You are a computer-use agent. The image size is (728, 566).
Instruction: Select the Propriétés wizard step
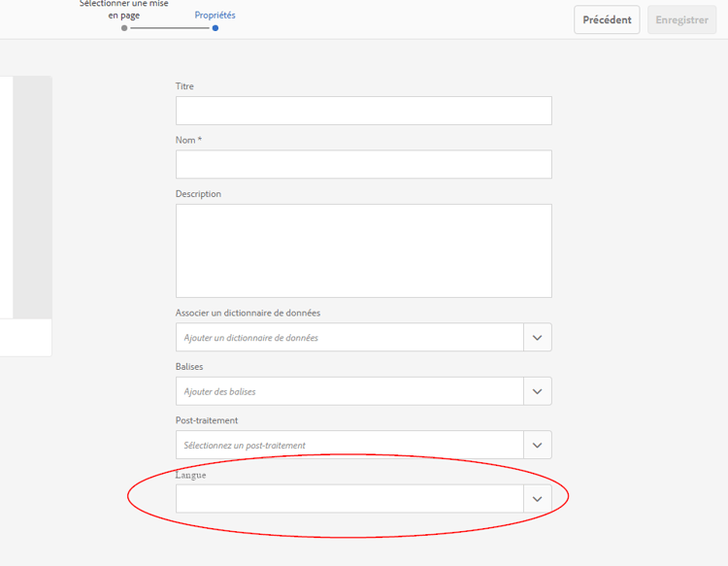click(x=215, y=16)
